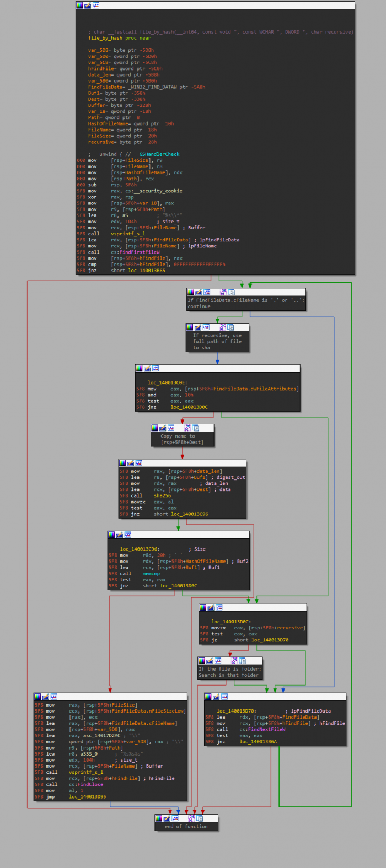This screenshot has height=868, width=386.
Task: Click jump target loc_140013B65
Action: click(x=146, y=271)
